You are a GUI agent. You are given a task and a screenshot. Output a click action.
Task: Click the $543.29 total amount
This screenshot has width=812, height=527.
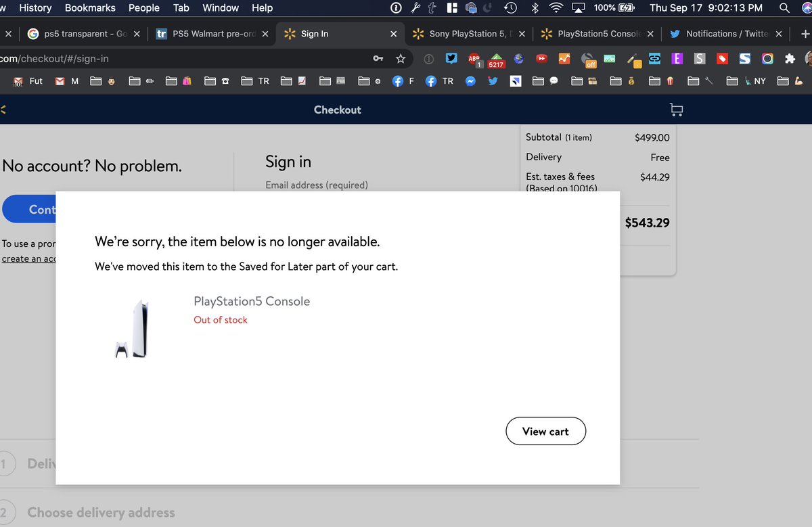648,223
